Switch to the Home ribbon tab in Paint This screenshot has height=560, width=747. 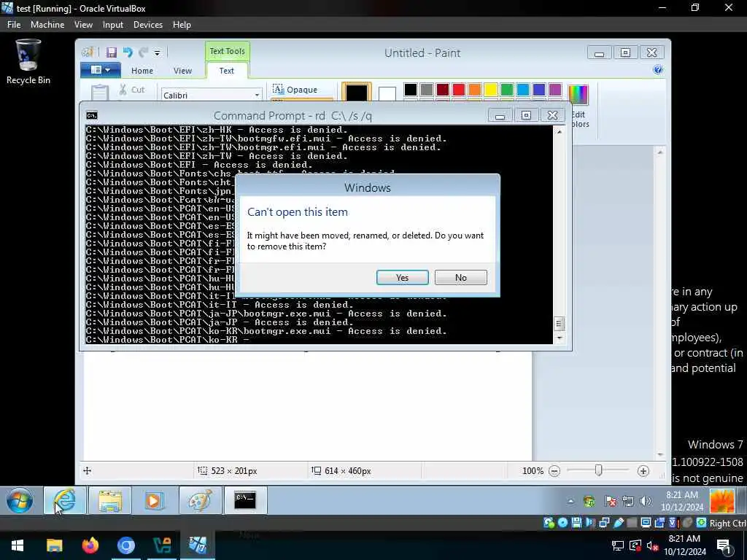tap(142, 71)
